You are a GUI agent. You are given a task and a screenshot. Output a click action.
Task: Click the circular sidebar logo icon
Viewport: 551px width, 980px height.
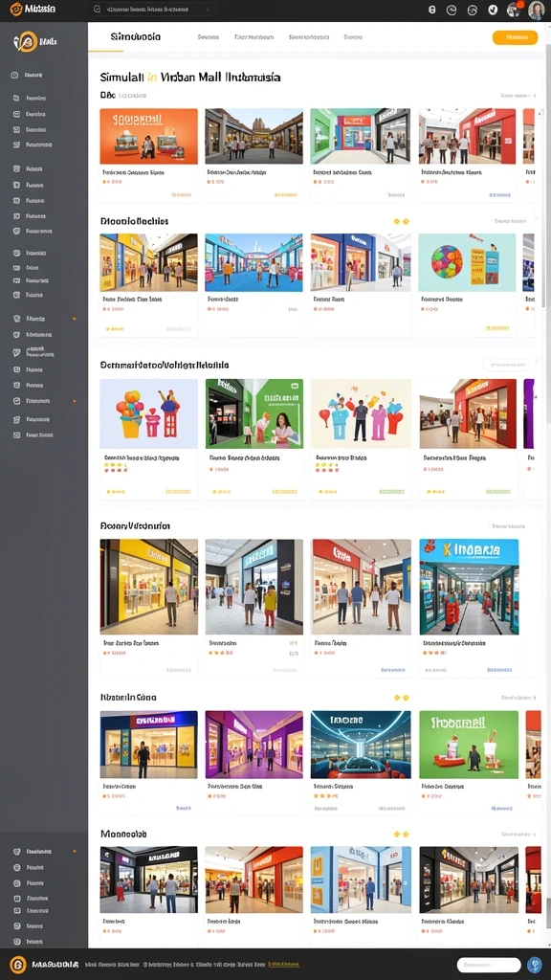(25, 42)
